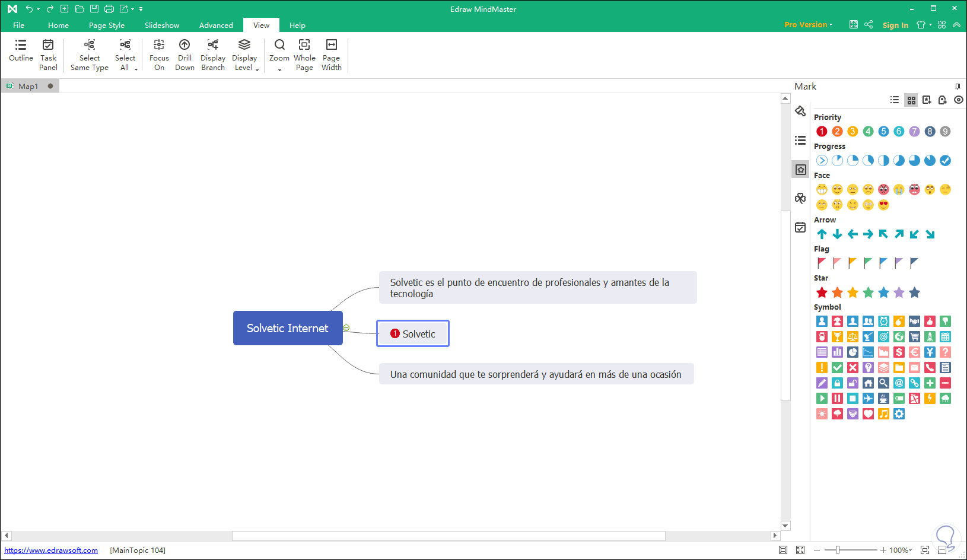Click the share icon near Sign In
Screen dimensions: 967x560
tap(869, 25)
